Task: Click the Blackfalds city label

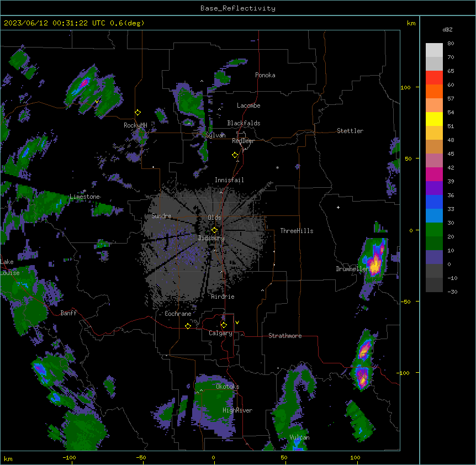Action: click(x=244, y=123)
